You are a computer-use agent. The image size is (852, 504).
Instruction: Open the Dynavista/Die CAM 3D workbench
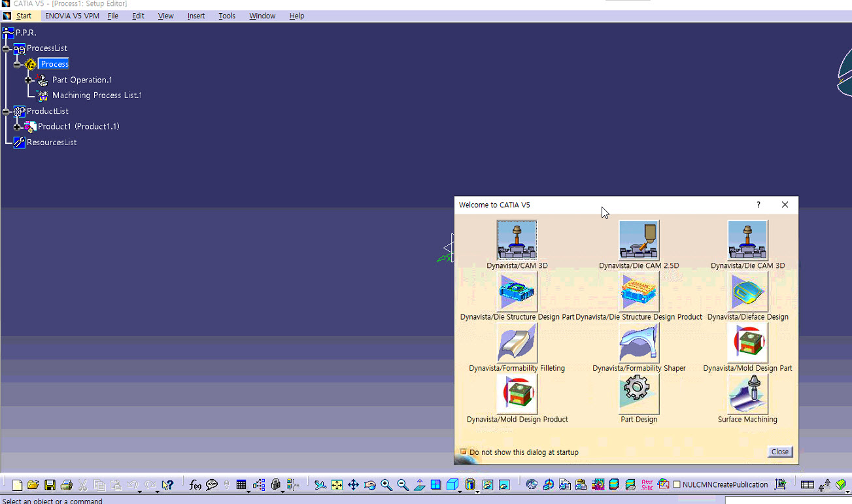pos(747,240)
